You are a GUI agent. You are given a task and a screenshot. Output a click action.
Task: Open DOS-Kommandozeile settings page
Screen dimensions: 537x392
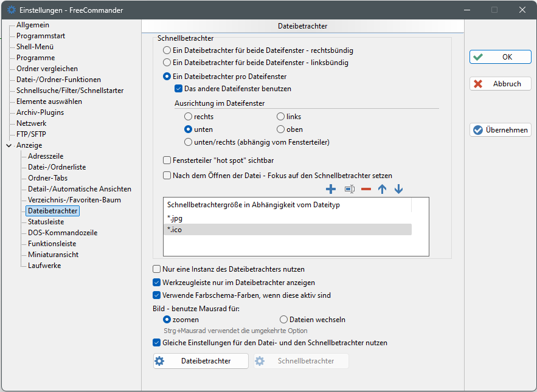(x=63, y=233)
